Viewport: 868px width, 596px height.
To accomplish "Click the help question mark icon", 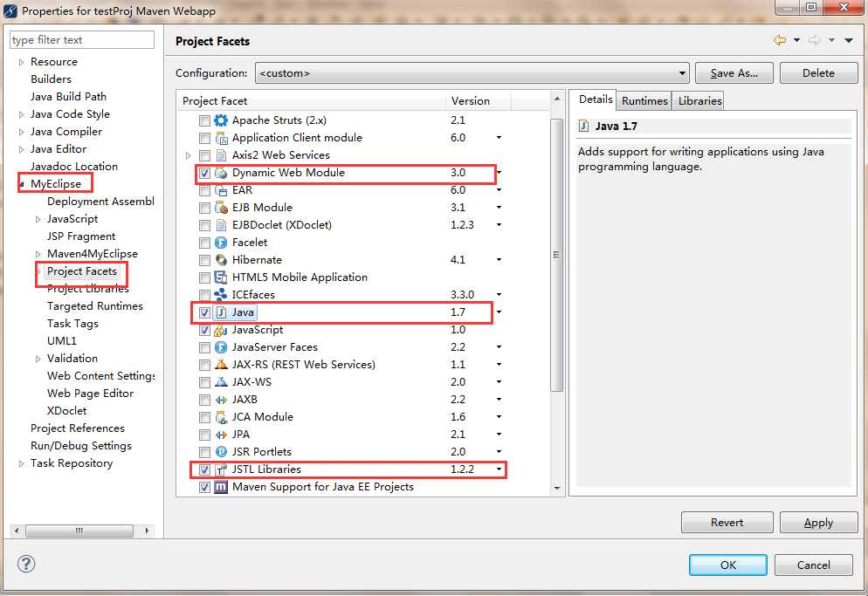I will [x=26, y=564].
